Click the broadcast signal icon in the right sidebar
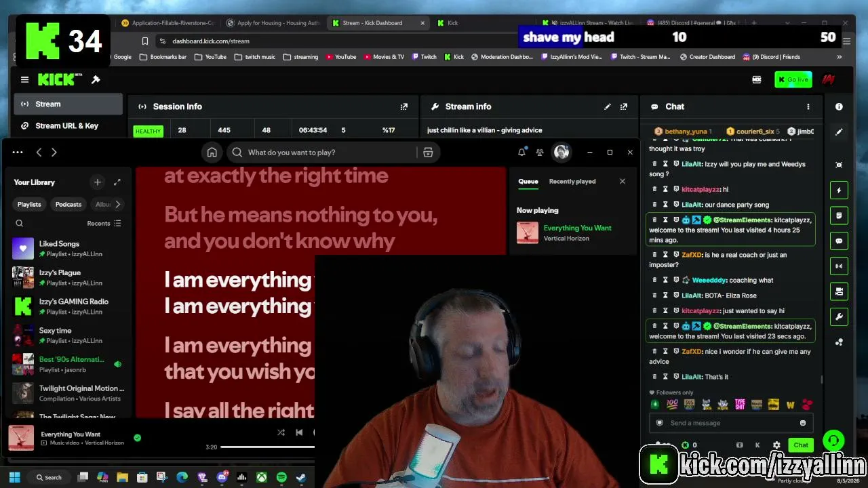This screenshot has height=488, width=868. (x=839, y=266)
